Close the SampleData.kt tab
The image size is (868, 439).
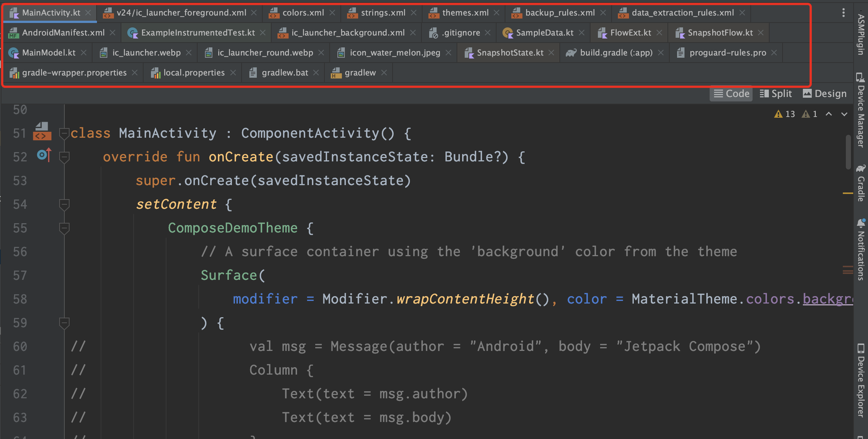[582, 33]
